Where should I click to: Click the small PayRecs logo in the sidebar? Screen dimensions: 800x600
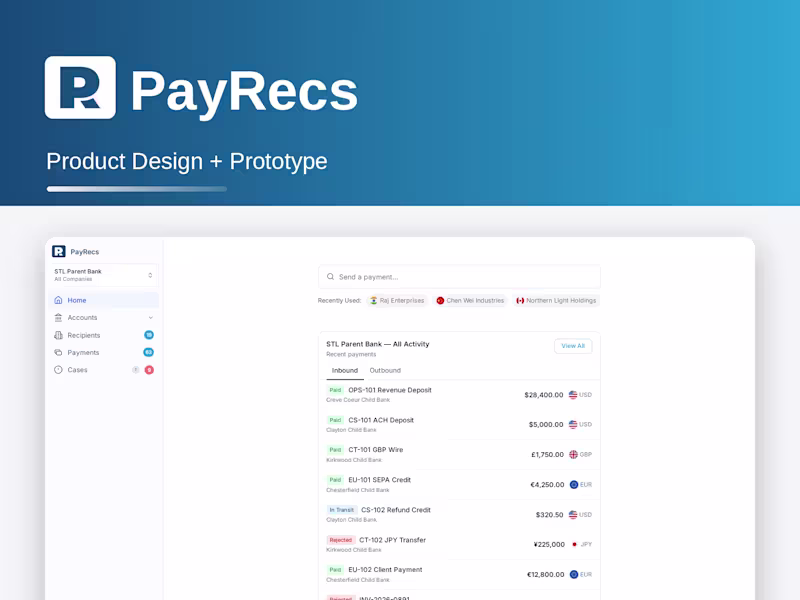tap(59, 251)
